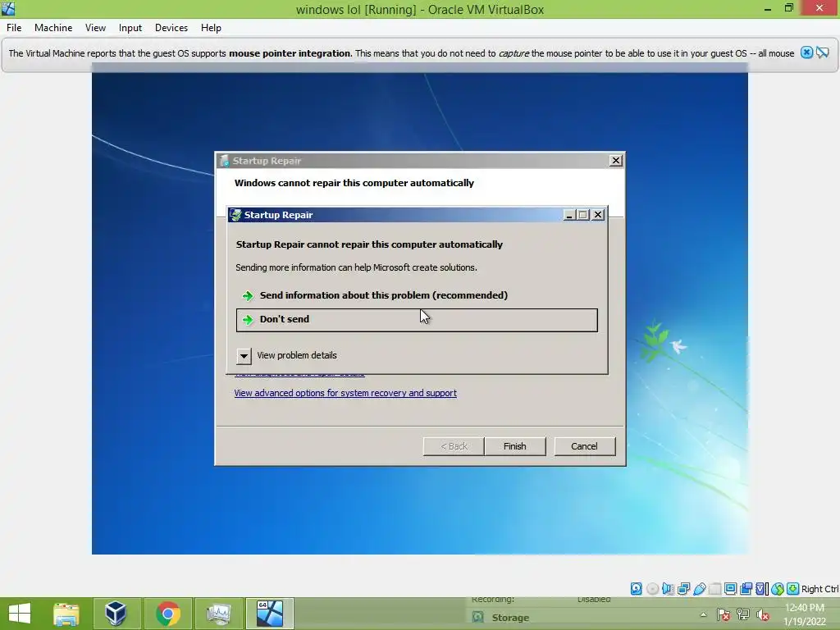This screenshot has width=840, height=630.
Task: Open the View menu
Action: click(x=95, y=28)
